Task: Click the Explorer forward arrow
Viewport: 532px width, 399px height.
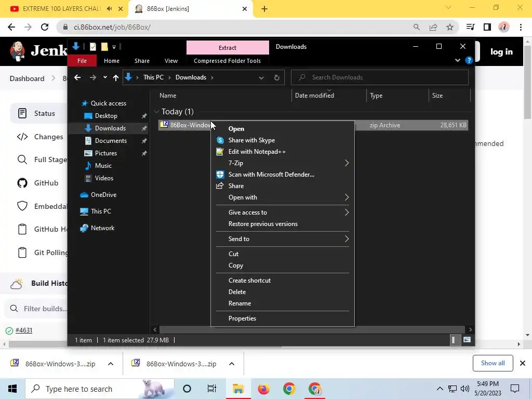Action: tap(92, 78)
